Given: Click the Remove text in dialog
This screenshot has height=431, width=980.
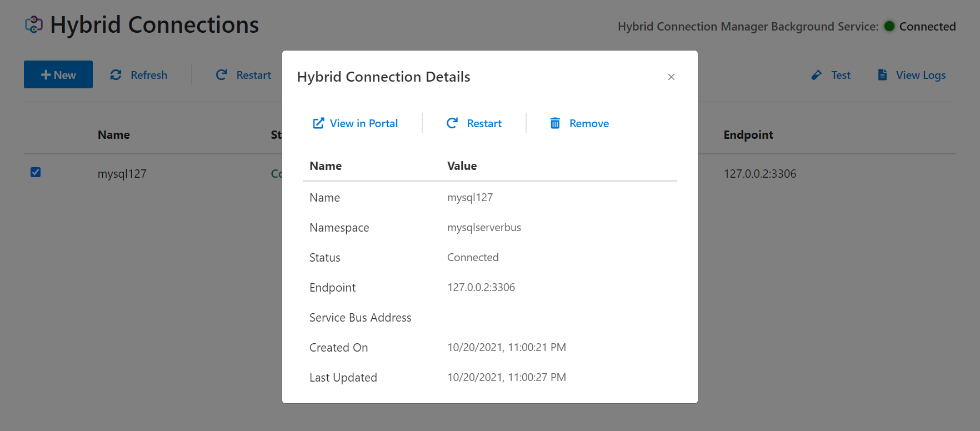Looking at the screenshot, I should (x=589, y=123).
